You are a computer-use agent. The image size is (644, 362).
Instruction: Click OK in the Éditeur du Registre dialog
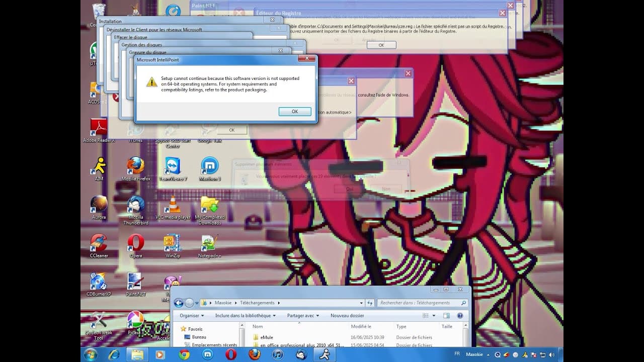point(381,45)
